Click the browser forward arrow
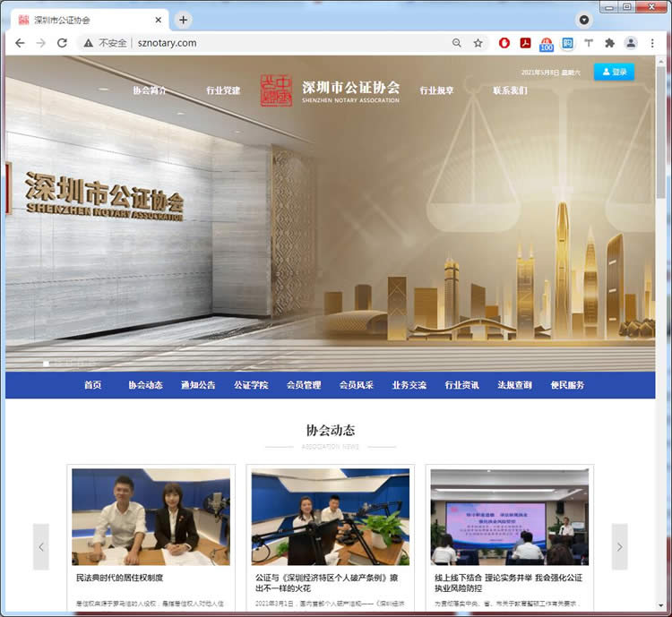The height and width of the screenshot is (617, 672). click(x=40, y=43)
